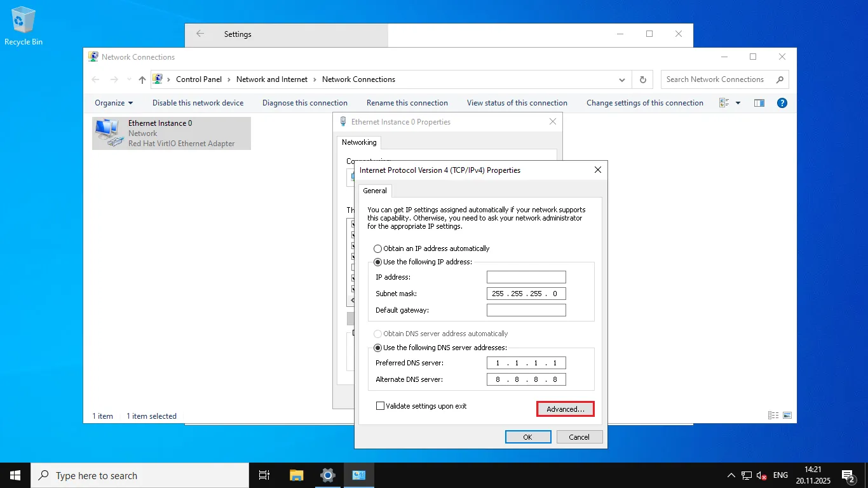Select Use the following IP address
The height and width of the screenshot is (488, 868).
coord(378,262)
